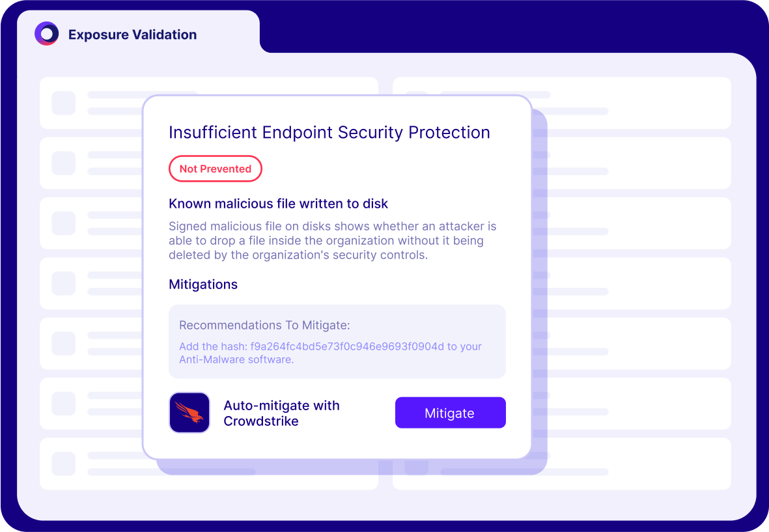This screenshot has height=532, width=769.
Task: Click the second left list item's square icon
Action: click(64, 163)
